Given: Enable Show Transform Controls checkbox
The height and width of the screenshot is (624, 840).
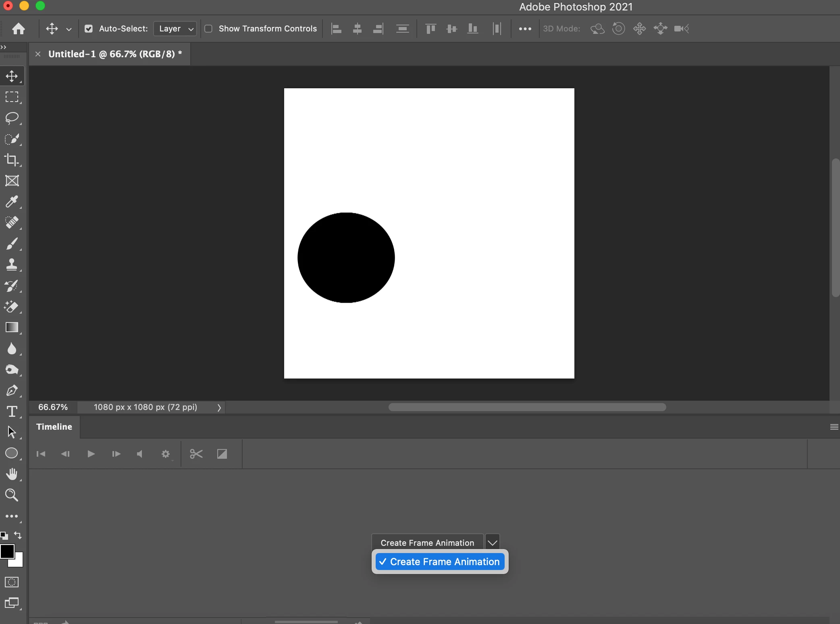Looking at the screenshot, I should click(x=208, y=29).
